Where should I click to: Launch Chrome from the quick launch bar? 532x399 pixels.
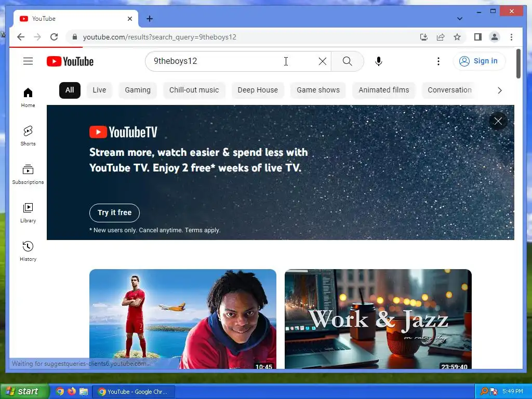pos(60,391)
